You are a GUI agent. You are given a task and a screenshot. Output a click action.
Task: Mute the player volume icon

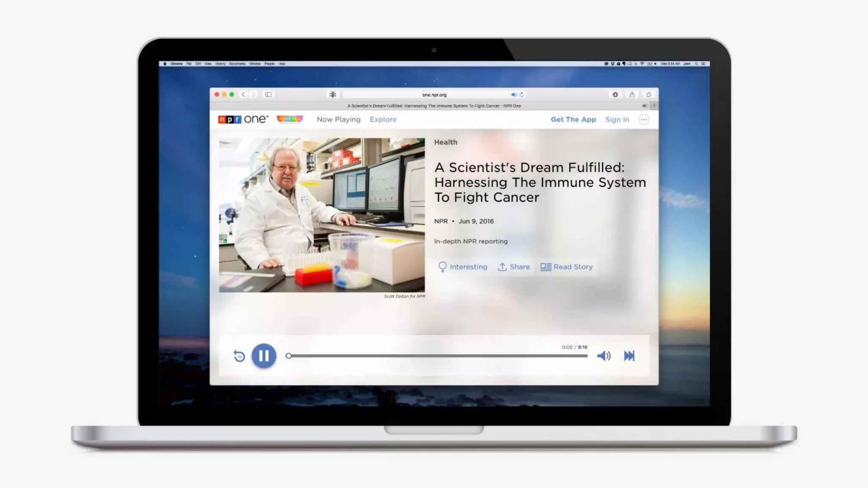pyautogui.click(x=604, y=356)
